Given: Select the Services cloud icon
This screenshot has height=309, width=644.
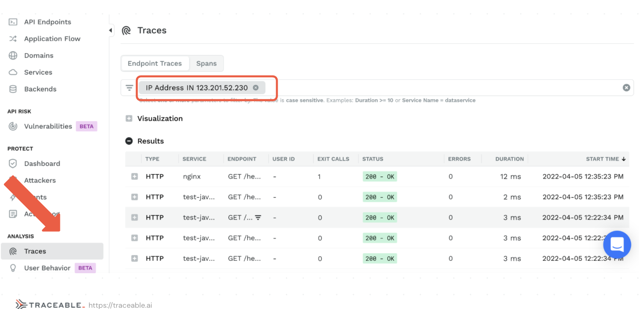Looking at the screenshot, I should 13,73.
